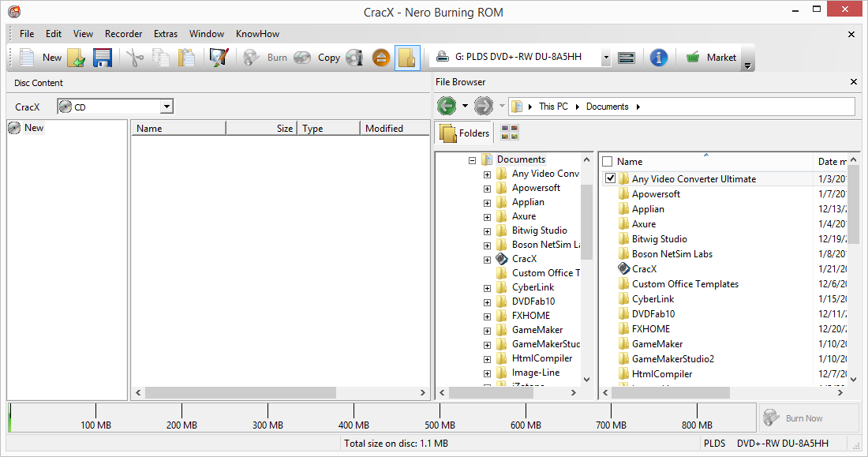Viewport: 868px width, 457px height.
Task: Save the compilation with the floppy disk icon
Action: pos(103,58)
